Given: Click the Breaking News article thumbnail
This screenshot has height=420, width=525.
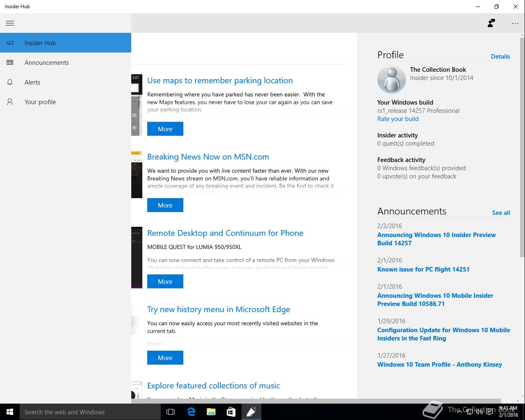Looking at the screenshot, I should pos(137,174).
